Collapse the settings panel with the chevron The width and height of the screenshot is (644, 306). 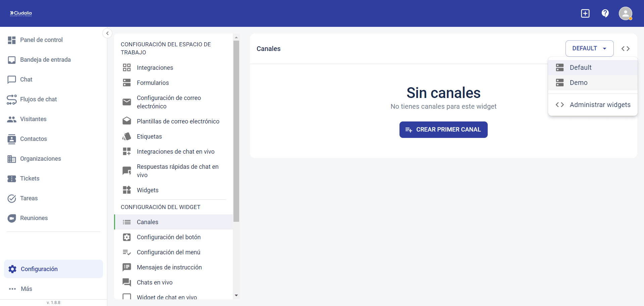pyautogui.click(x=107, y=33)
